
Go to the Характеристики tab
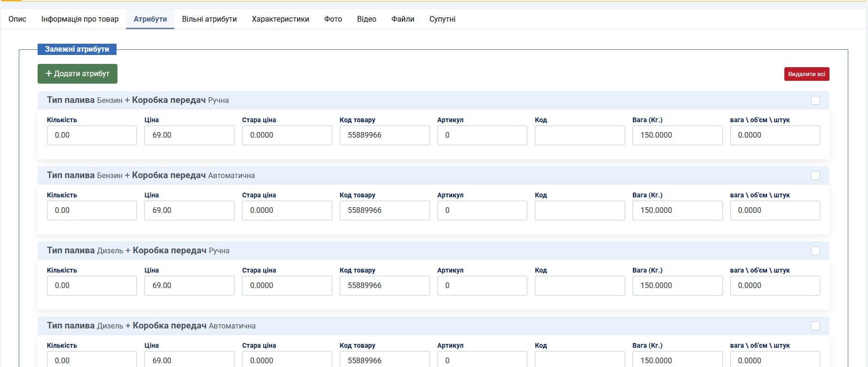[x=281, y=19]
